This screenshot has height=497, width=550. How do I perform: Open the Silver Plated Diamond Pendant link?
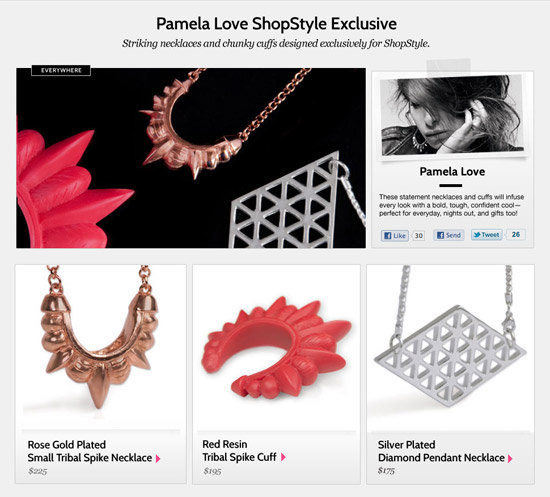[441, 451]
